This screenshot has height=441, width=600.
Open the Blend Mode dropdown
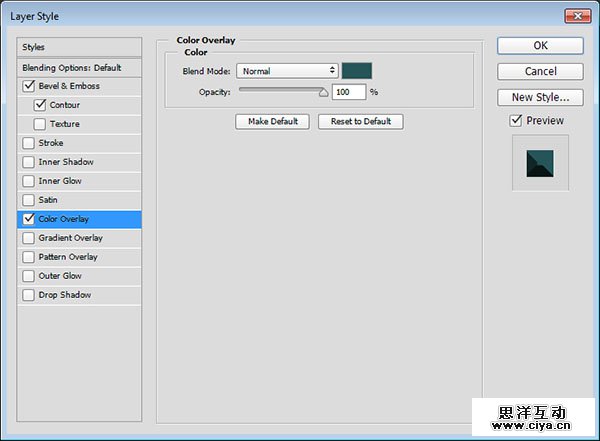[288, 71]
